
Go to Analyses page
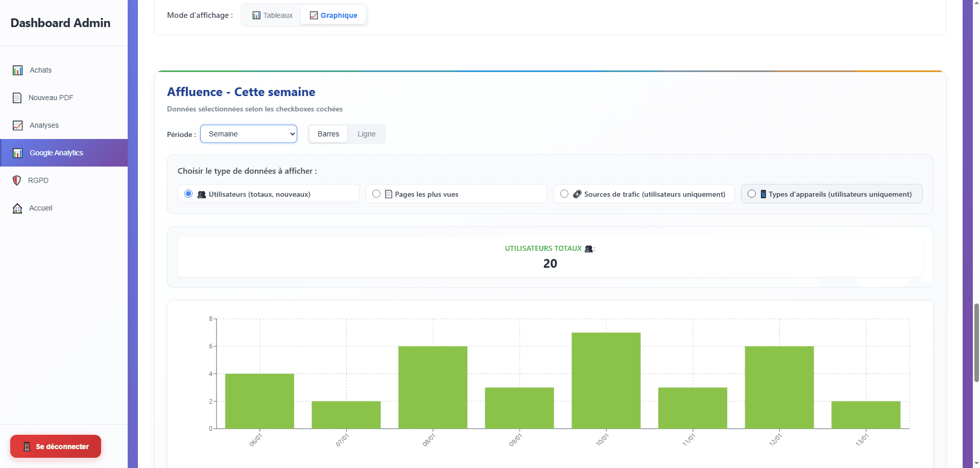[x=64, y=125]
